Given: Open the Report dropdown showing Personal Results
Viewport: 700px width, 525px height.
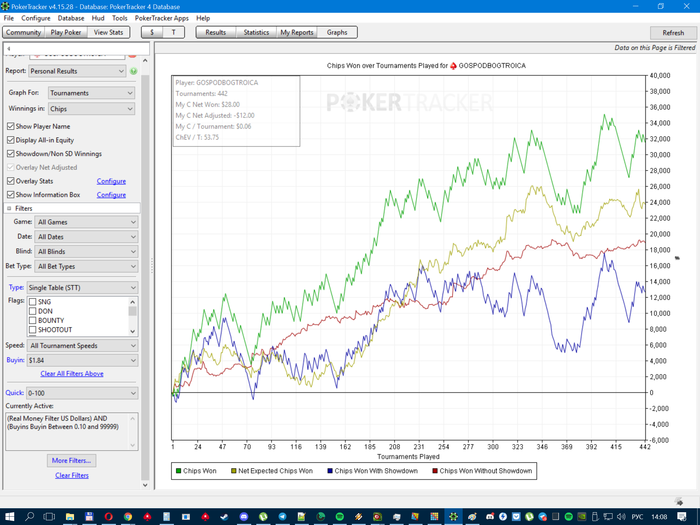Looking at the screenshot, I should click(x=77, y=71).
